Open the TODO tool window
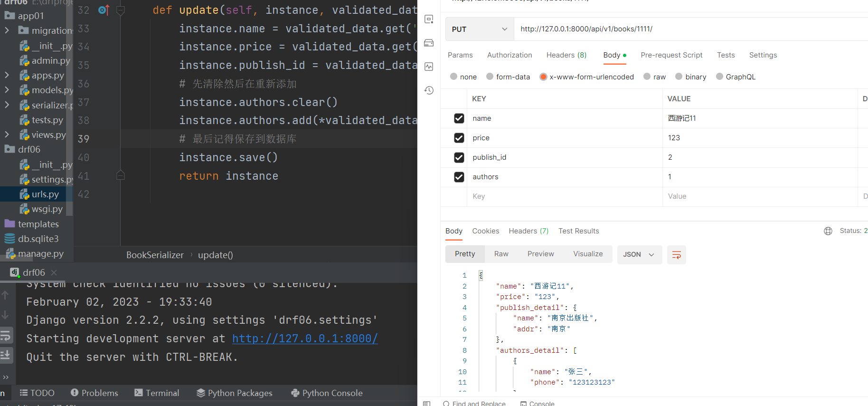The image size is (868, 406). [37, 393]
